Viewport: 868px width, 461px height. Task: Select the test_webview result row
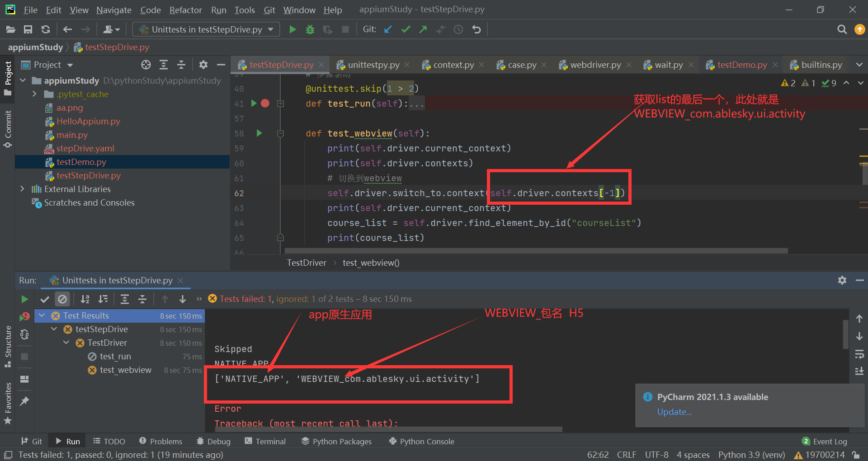[120, 370]
